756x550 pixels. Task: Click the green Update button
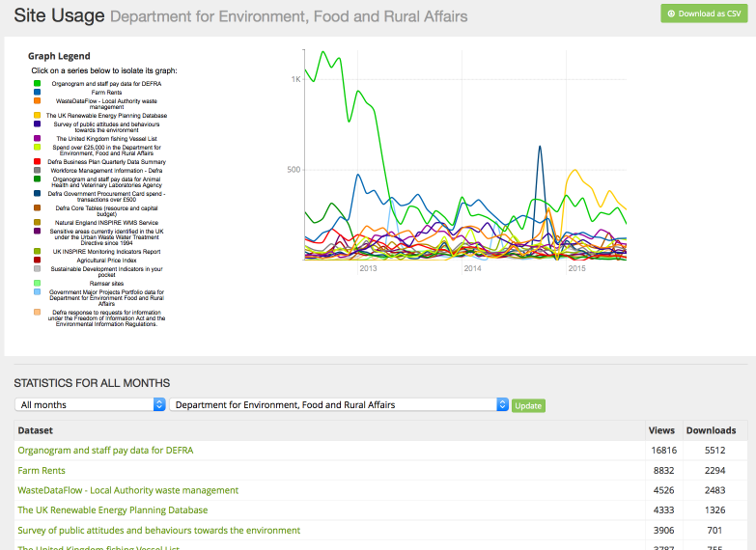click(x=528, y=406)
